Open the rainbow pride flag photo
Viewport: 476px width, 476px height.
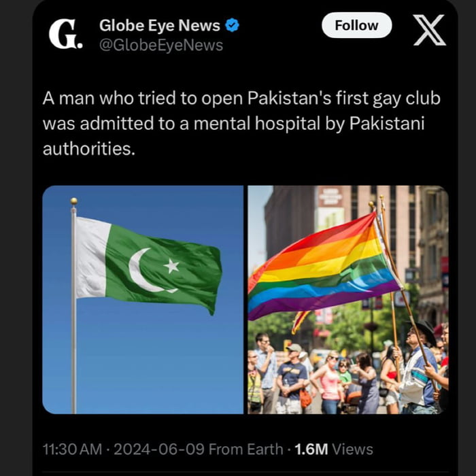[x=348, y=300]
